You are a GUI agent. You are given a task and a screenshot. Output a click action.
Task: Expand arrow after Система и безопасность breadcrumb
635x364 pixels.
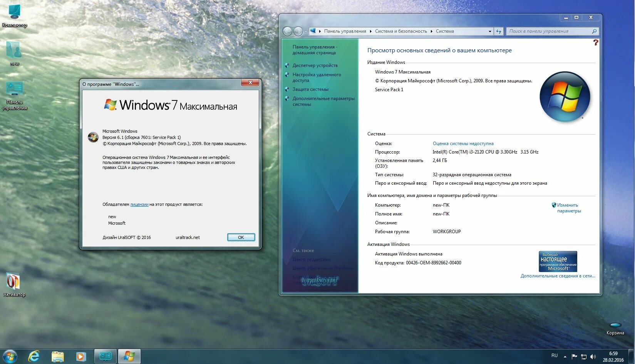coord(432,31)
